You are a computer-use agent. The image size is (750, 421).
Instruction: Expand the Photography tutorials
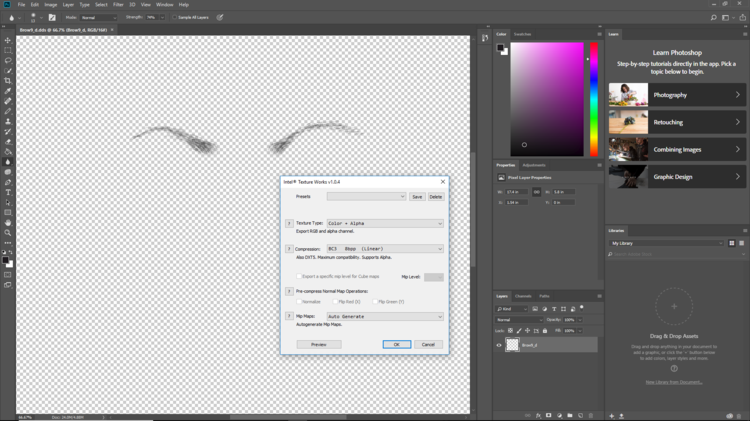(677, 95)
